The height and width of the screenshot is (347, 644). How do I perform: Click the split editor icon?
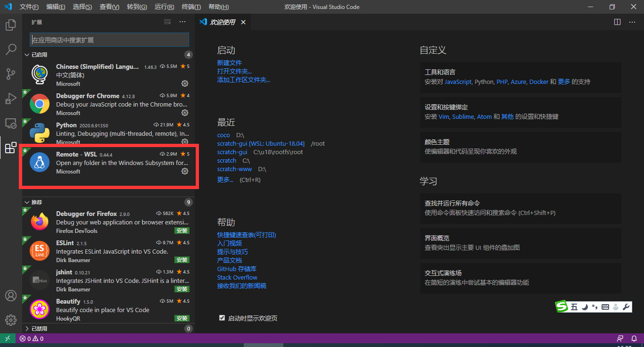coord(618,22)
